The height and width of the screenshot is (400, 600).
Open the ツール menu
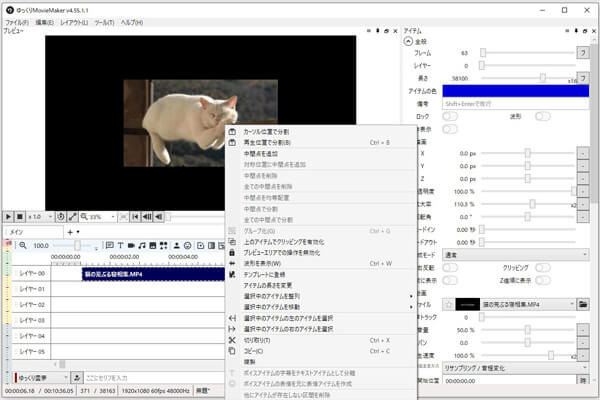[104, 23]
